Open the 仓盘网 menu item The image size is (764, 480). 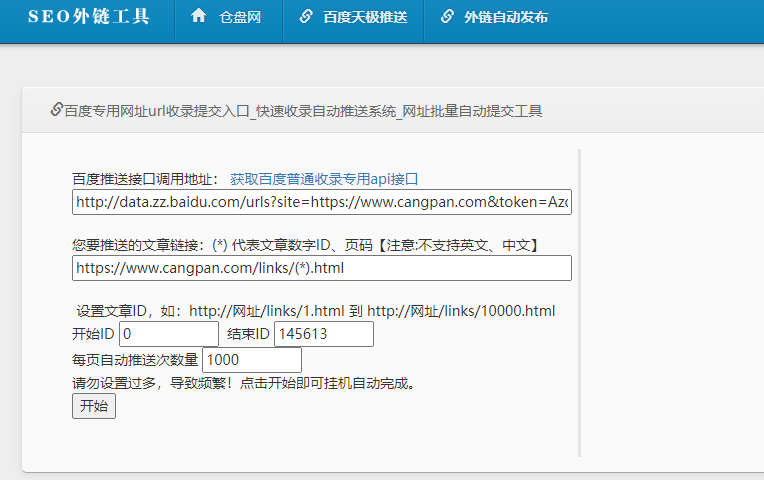click(240, 18)
